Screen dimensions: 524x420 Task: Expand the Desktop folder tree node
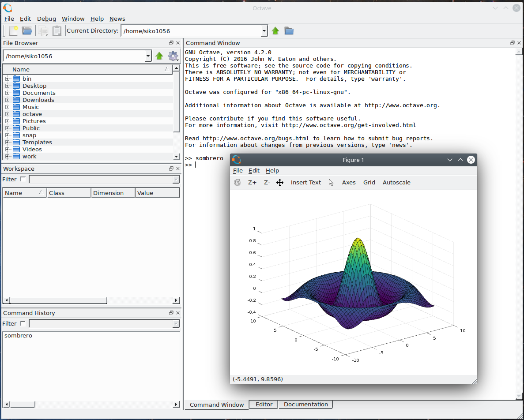(7, 86)
